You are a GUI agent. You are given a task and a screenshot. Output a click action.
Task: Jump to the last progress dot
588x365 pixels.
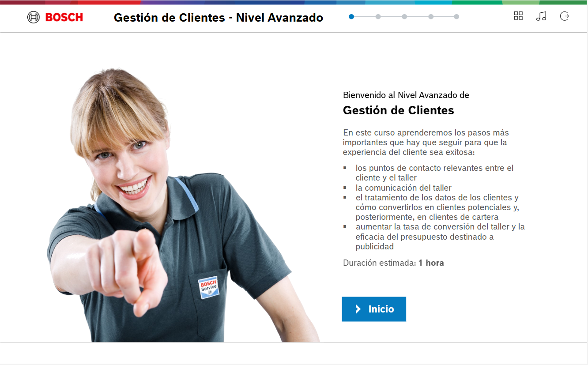click(456, 17)
